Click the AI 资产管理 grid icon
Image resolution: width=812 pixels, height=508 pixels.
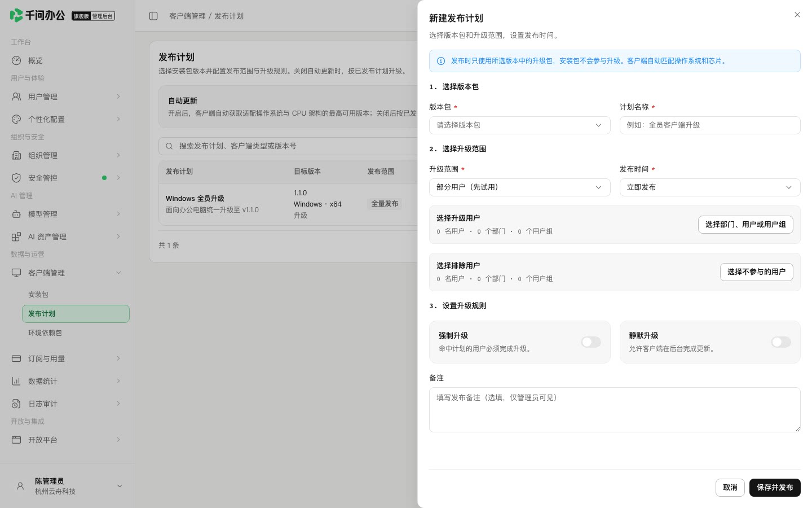16,237
